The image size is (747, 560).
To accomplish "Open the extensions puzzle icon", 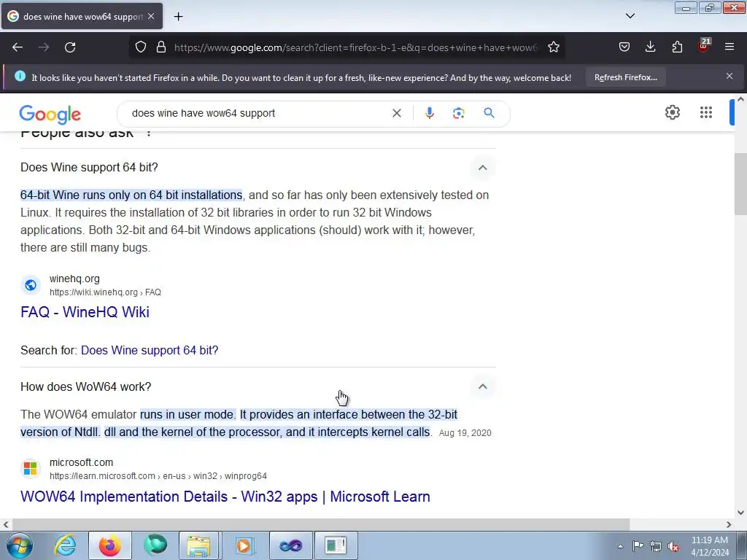I will click(677, 47).
